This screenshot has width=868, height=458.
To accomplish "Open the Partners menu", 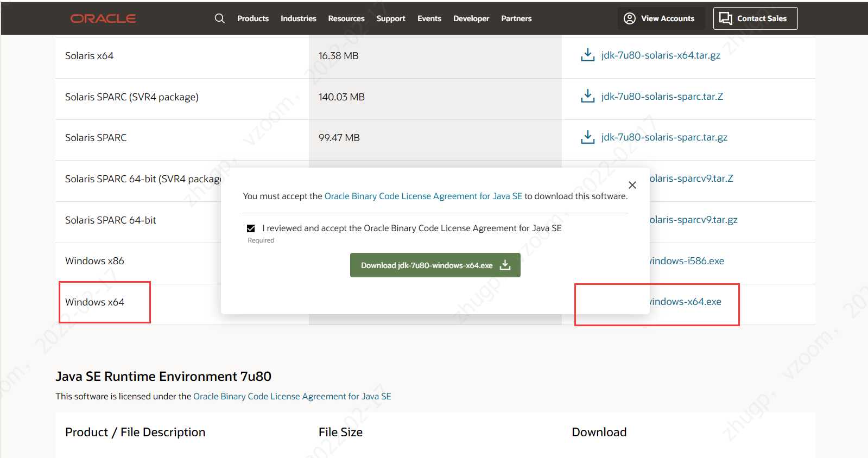I will click(x=516, y=18).
